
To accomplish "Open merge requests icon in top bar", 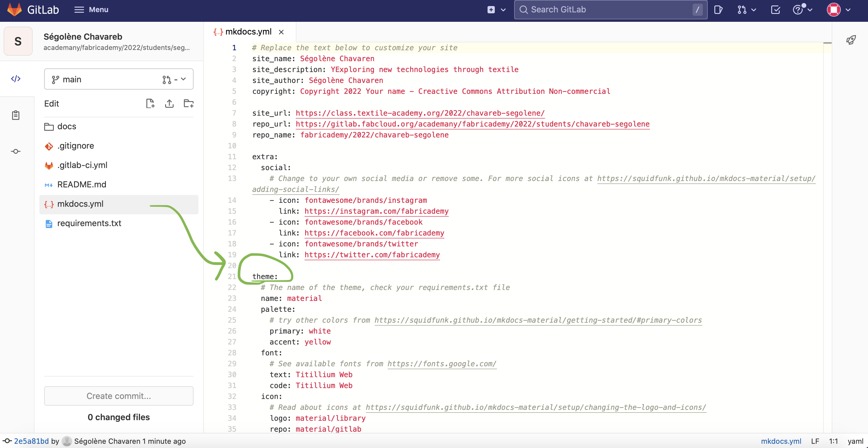I will coord(741,10).
